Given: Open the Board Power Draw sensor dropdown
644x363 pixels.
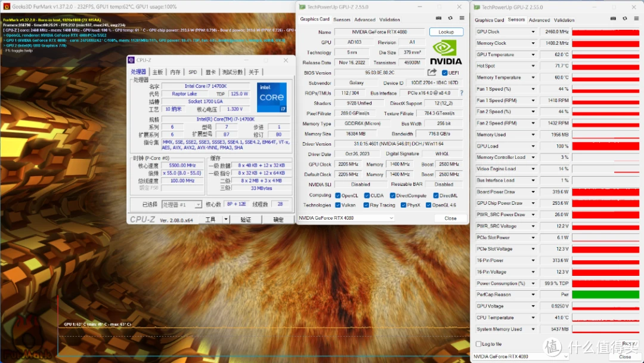Looking at the screenshot, I should point(533,192).
